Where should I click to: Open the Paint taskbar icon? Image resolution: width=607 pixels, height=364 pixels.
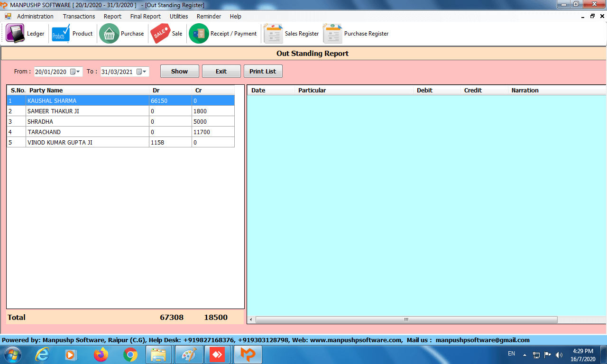pos(189,355)
